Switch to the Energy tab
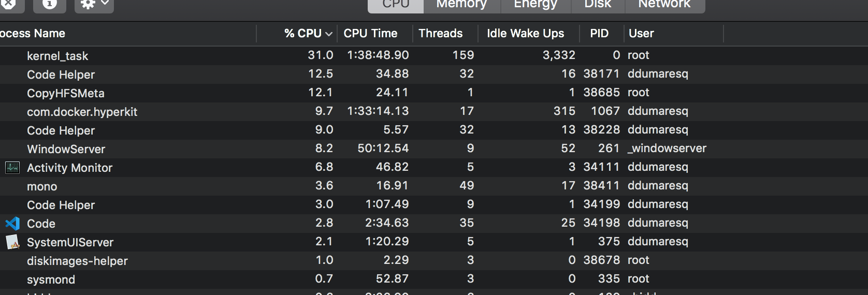Screen dimensions: 868x295 [536, 5]
